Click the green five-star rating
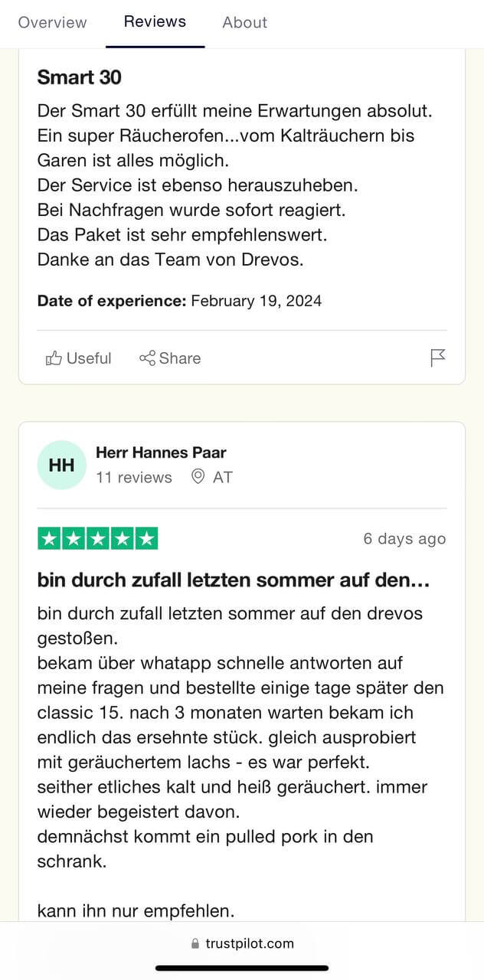Image resolution: width=484 pixels, height=980 pixels. [x=98, y=538]
